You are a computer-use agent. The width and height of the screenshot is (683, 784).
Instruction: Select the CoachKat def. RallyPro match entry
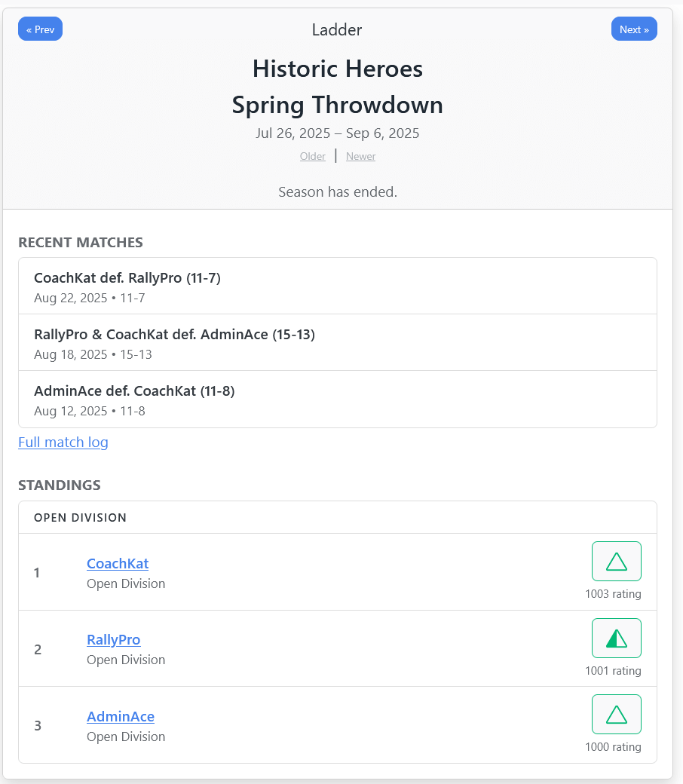click(x=337, y=286)
